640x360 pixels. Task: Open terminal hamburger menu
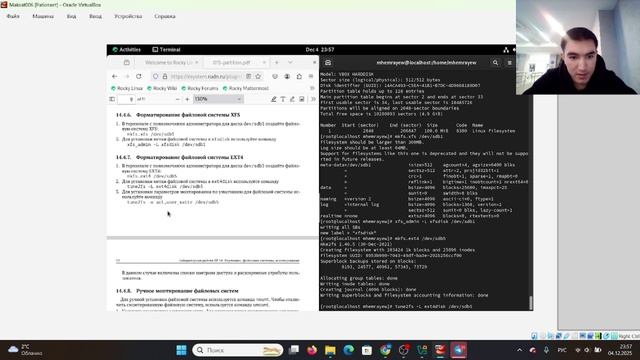[509, 63]
